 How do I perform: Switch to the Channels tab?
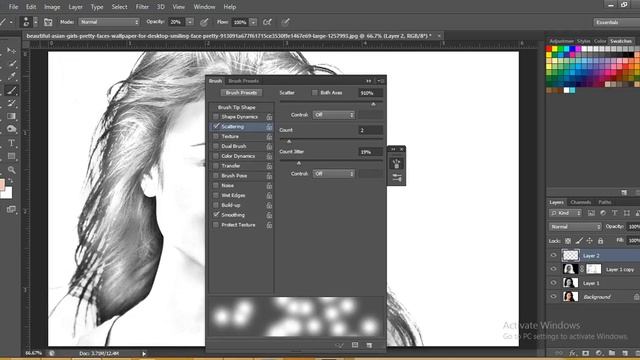pos(580,202)
